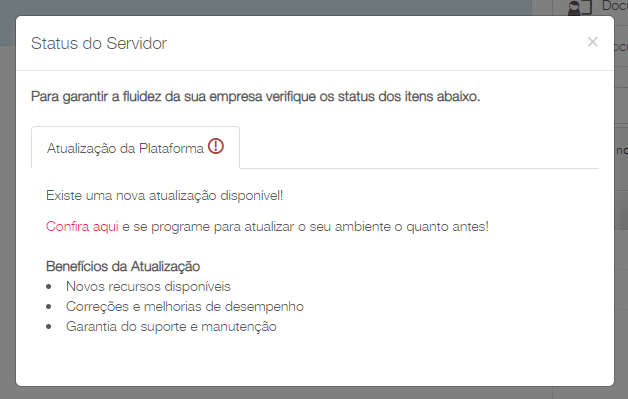628x399 pixels.
Task: Click the empty tab strip beside Atualização tab
Action: [419, 148]
